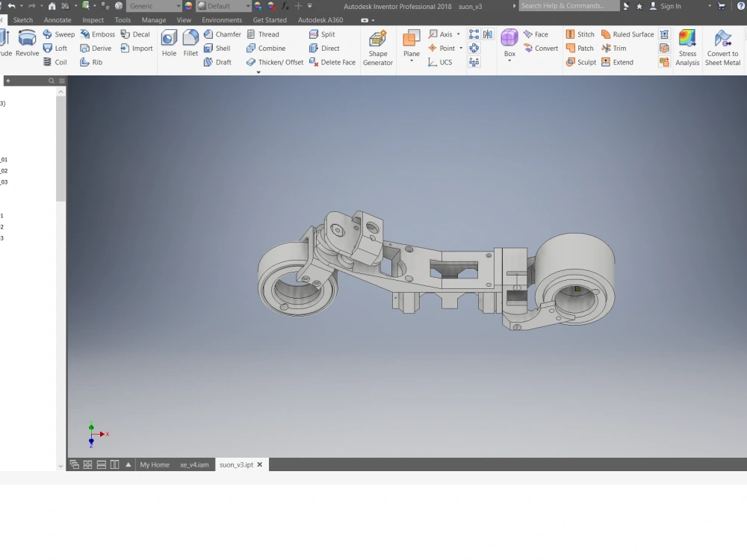This screenshot has height=560, width=747.
Task: Start the Thread command
Action: coord(263,34)
